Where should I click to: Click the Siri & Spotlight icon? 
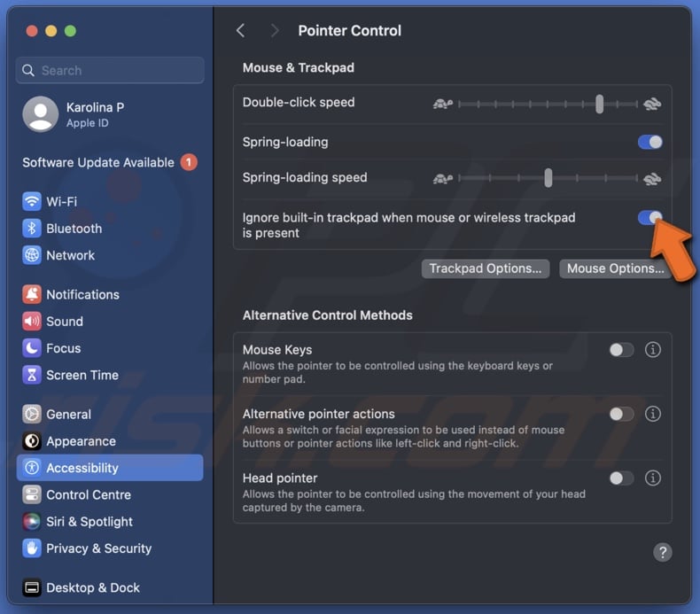point(32,522)
